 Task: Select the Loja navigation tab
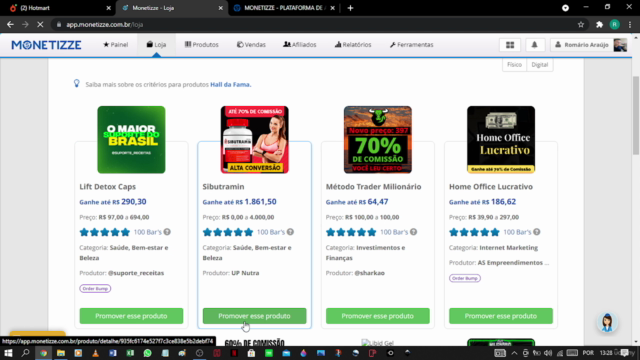(156, 44)
